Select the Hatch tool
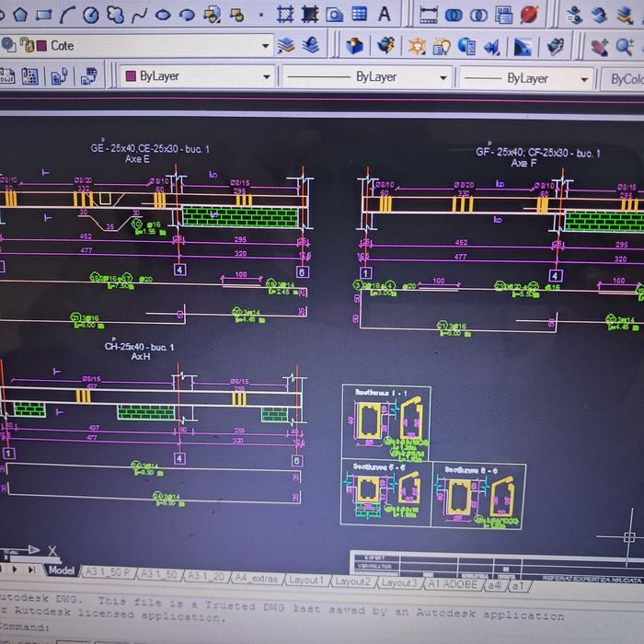 tap(285, 15)
